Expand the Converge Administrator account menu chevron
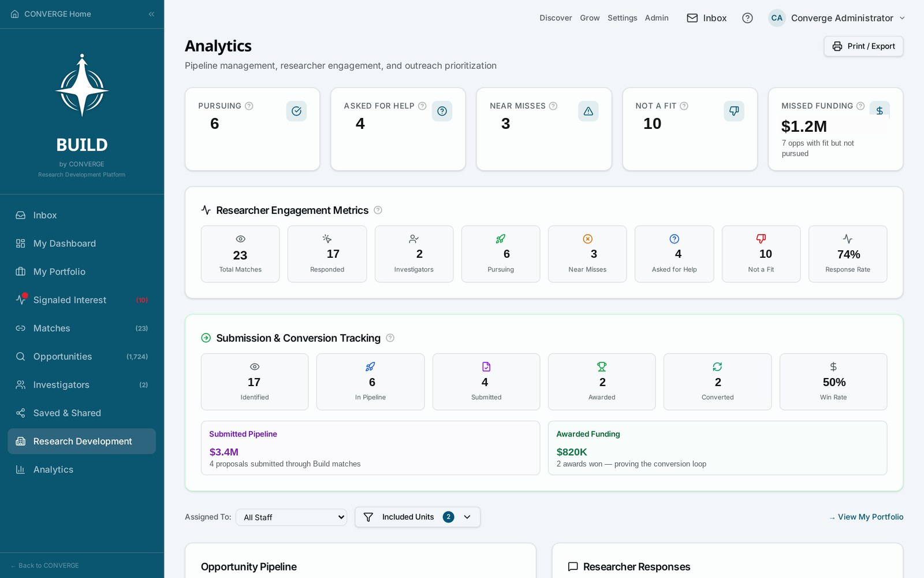 (902, 18)
